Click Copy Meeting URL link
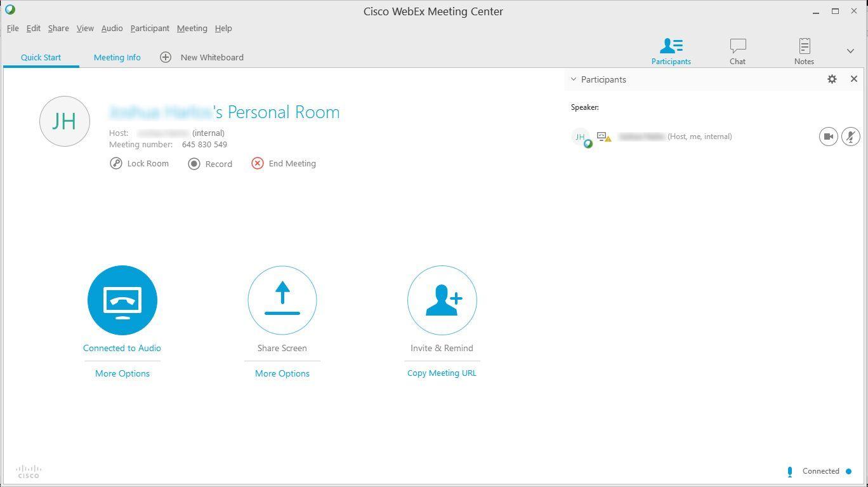Screen dimensions: 868x487 coord(442,373)
